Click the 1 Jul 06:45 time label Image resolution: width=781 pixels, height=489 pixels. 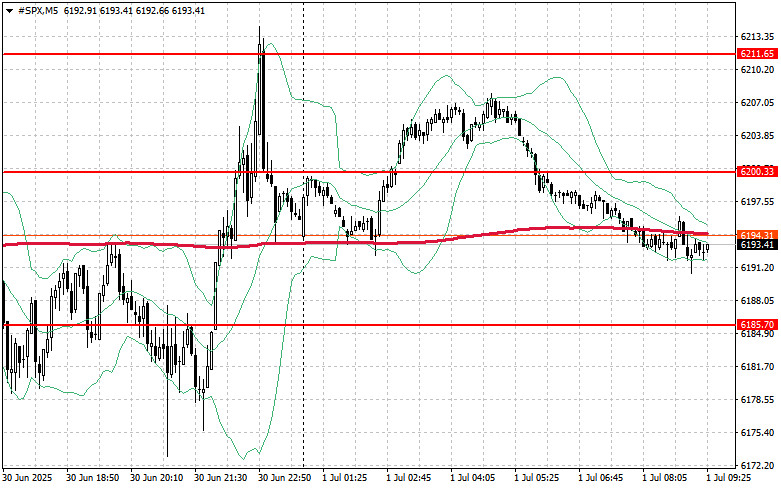(x=605, y=479)
